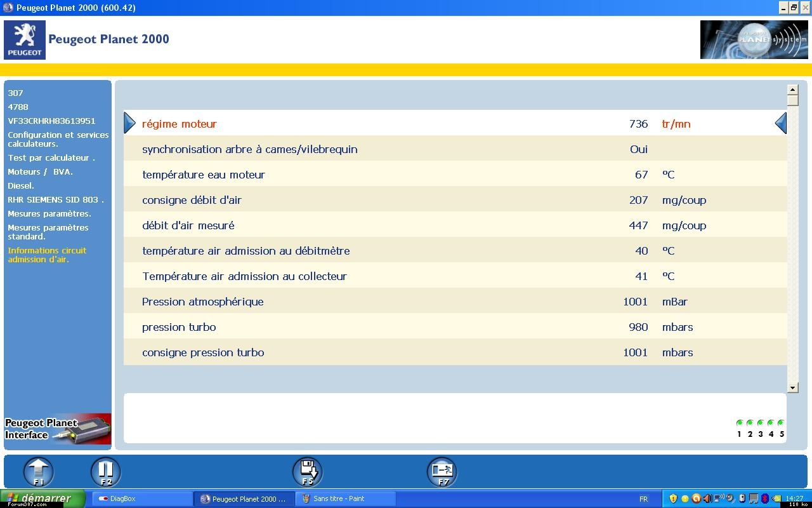Viewport: 812px width, 508px height.
Task: Click the F7 exit icon
Action: tap(442, 472)
